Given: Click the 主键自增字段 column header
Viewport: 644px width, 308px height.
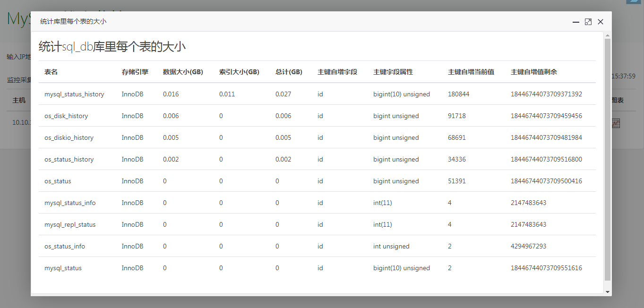Looking at the screenshot, I should click(337, 72).
